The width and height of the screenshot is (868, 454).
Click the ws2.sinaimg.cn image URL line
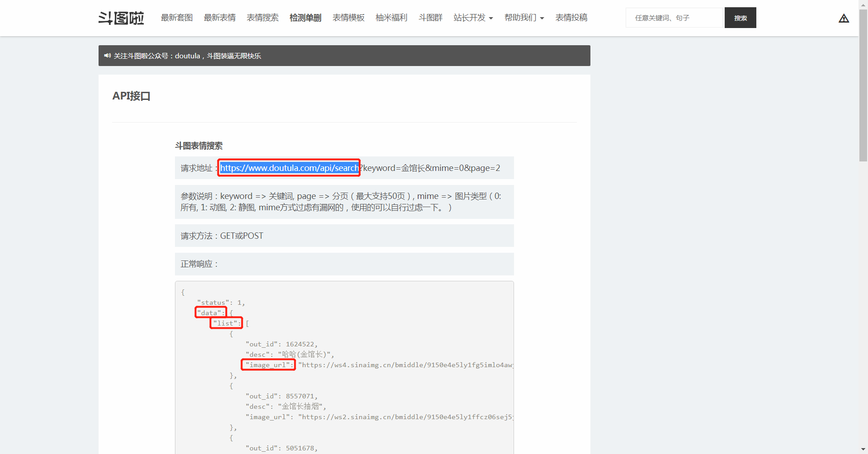(379, 417)
